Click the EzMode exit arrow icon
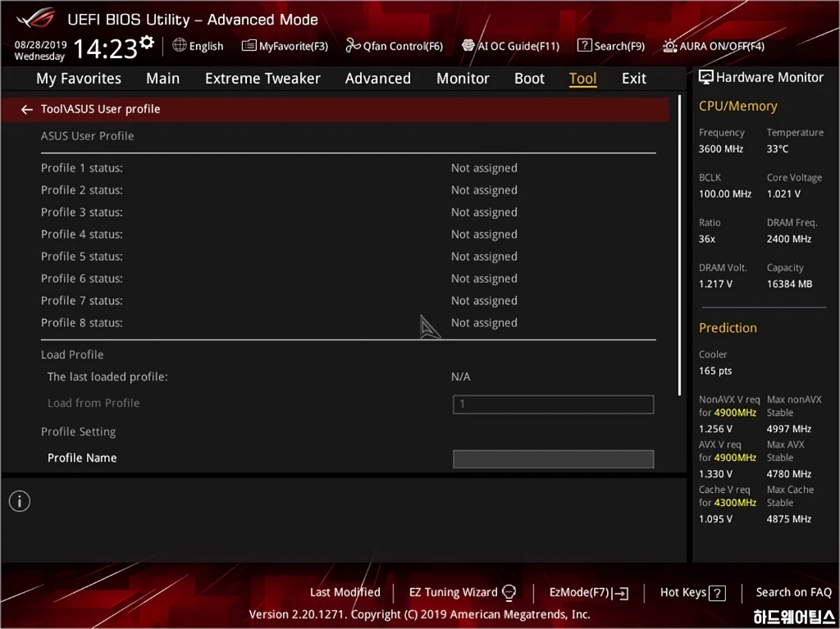The width and height of the screenshot is (840, 629). 620,593
